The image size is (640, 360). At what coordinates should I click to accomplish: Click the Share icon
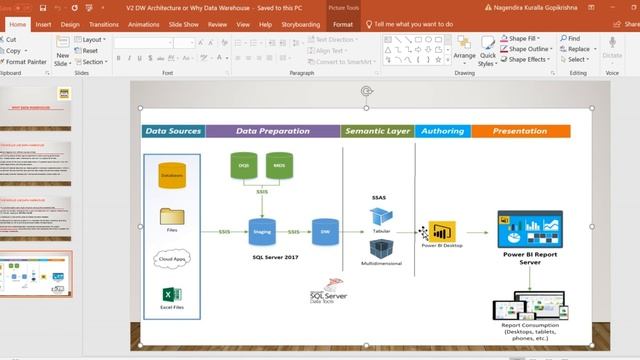617,24
